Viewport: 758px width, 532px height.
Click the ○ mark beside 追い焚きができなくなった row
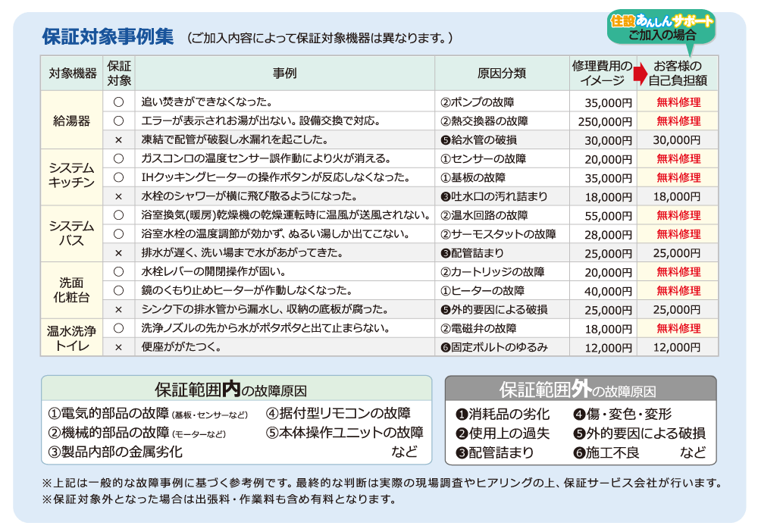point(118,102)
